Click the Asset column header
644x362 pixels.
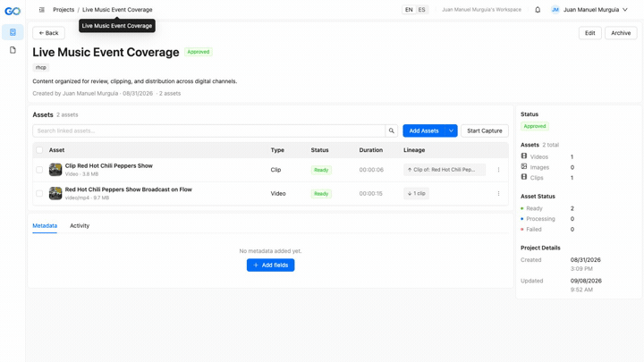[56, 150]
